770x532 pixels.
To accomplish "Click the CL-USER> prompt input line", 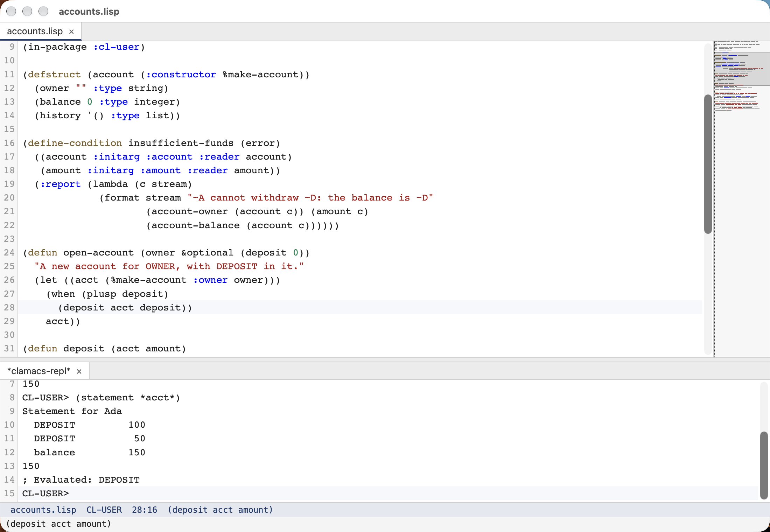I will pos(388,493).
